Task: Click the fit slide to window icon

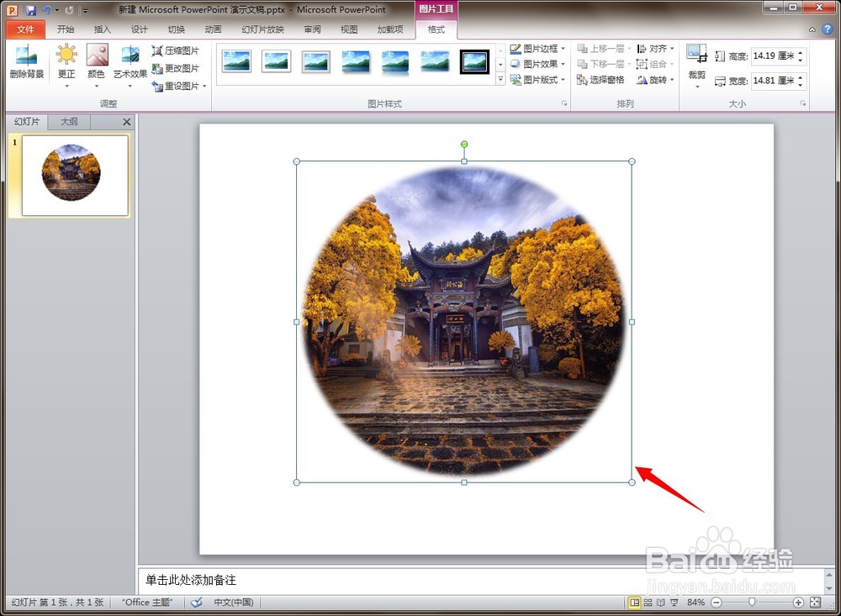Action: coord(815,603)
